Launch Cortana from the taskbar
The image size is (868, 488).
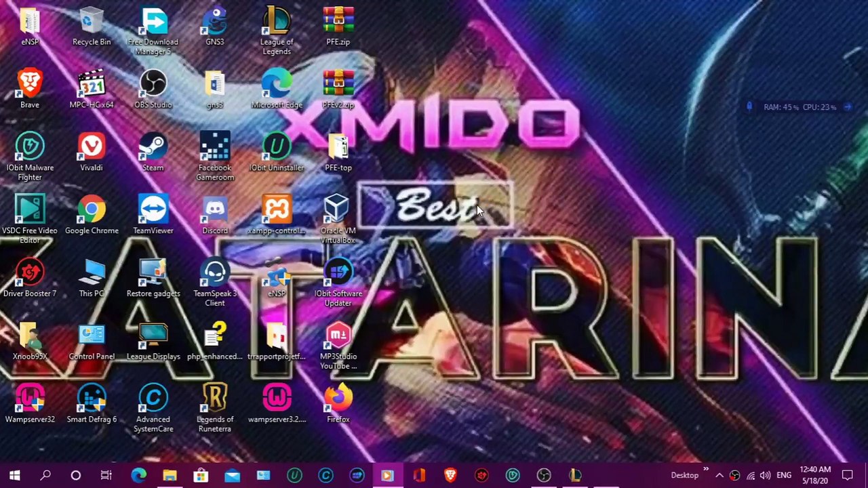click(76, 475)
